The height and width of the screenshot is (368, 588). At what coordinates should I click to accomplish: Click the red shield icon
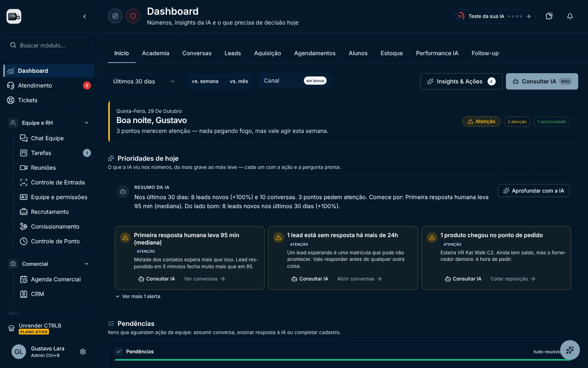[x=133, y=16]
